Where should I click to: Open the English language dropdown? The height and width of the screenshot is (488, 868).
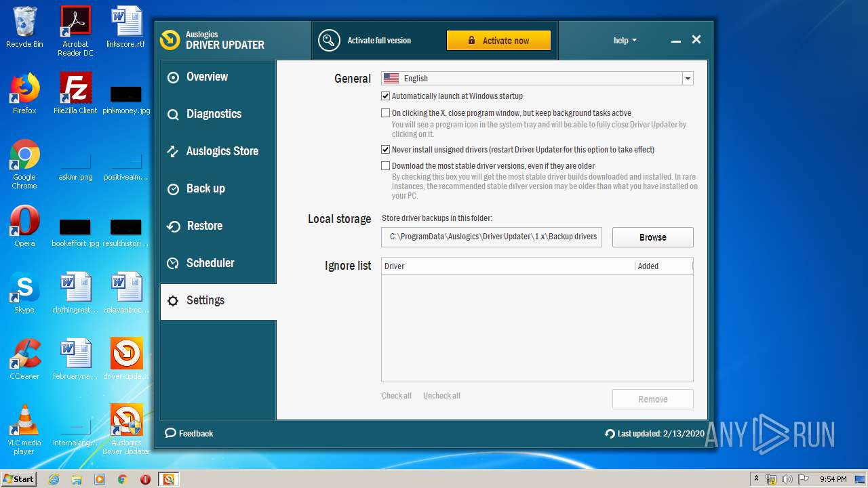pos(537,79)
